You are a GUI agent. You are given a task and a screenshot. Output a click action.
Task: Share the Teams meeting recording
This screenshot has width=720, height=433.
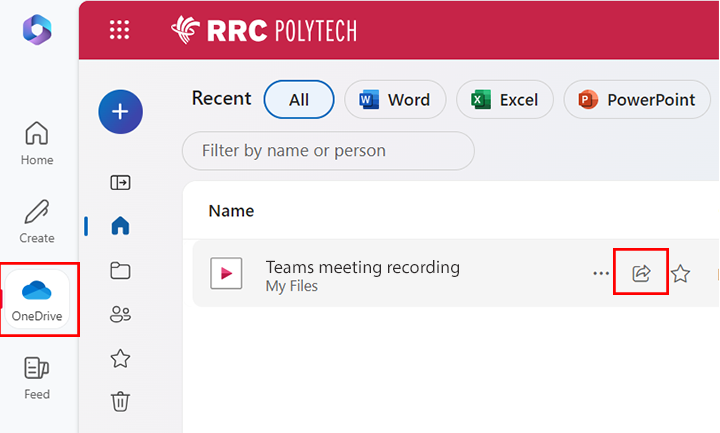click(x=642, y=273)
